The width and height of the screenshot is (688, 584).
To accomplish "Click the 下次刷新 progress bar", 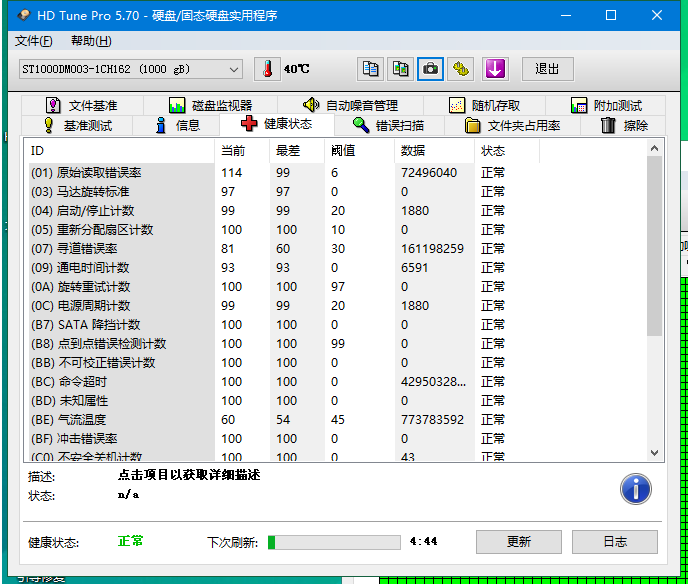I will click(x=334, y=542).
